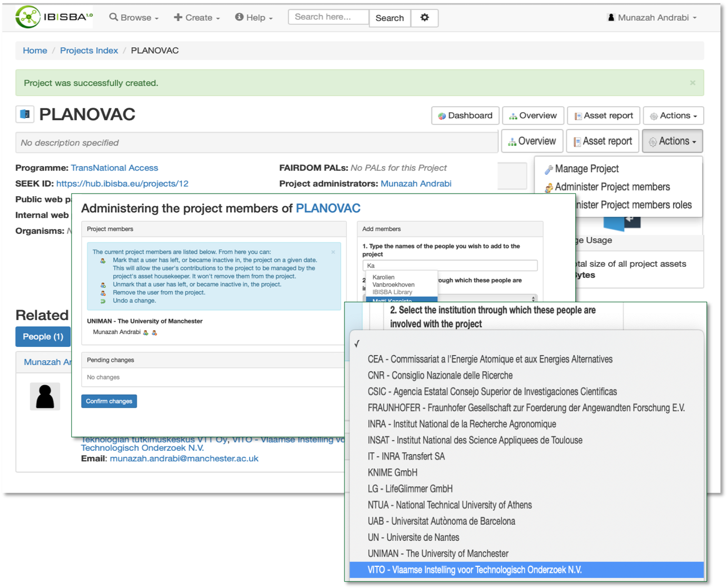Select CSIC - Agencia Estatal Consejo Superior option
Image resolution: width=727 pixels, height=588 pixels.
click(x=526, y=392)
